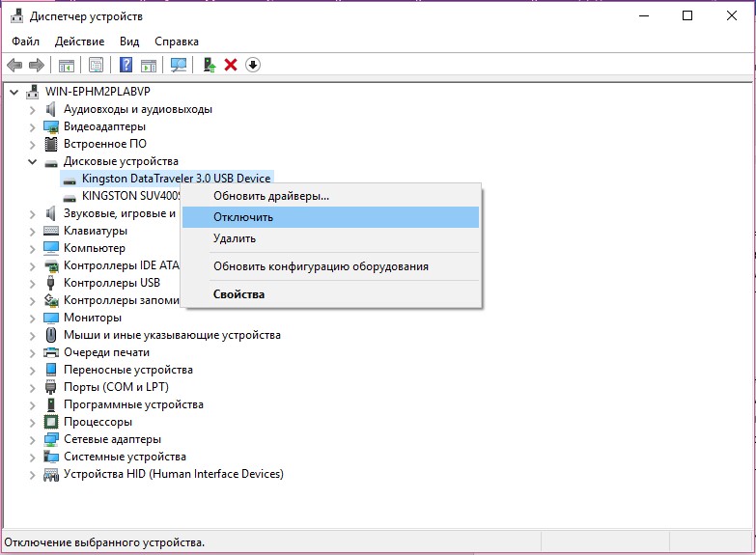Minimize the Device Manager window
Viewport: 756px width, 555px height.
tap(644, 15)
